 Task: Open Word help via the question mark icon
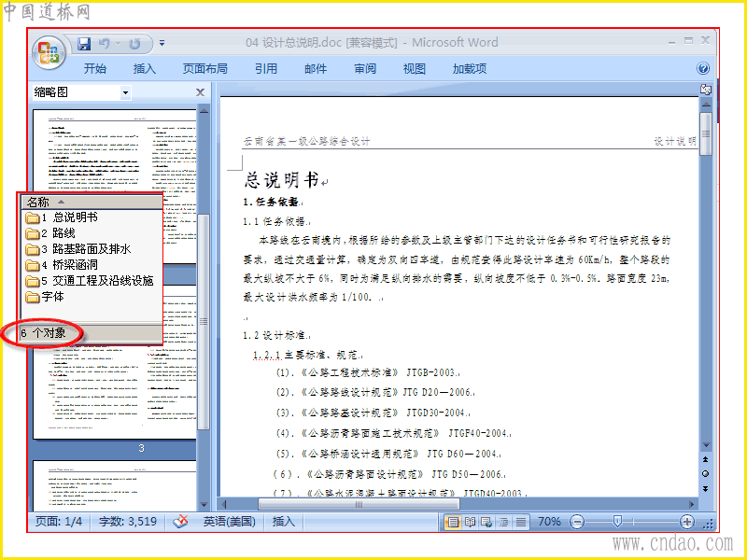pos(703,68)
